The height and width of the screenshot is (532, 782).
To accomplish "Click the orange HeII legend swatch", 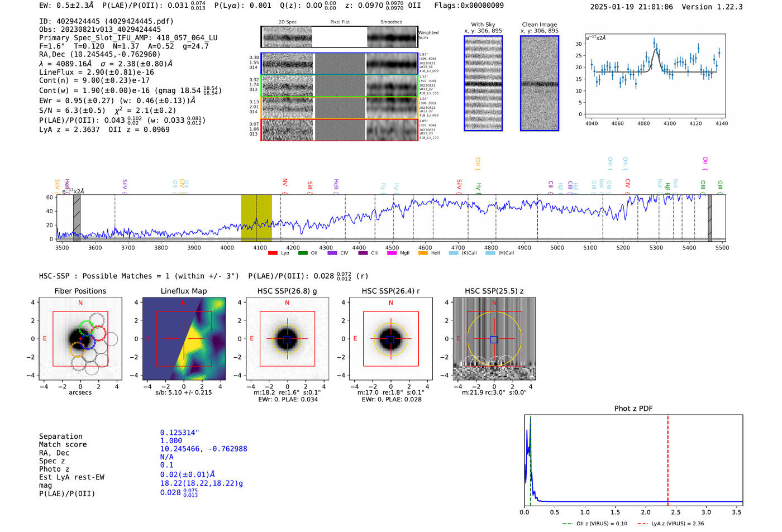I will tap(423, 253).
